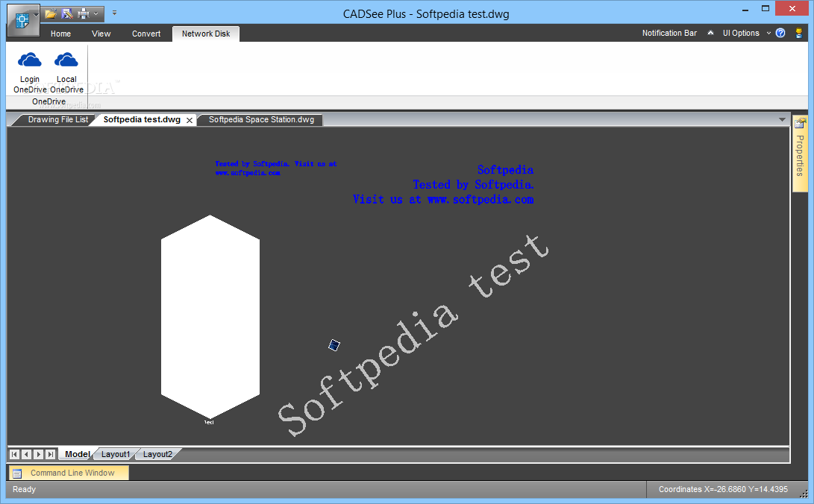
Task: Open the Command Line Window panel
Action: 69,473
